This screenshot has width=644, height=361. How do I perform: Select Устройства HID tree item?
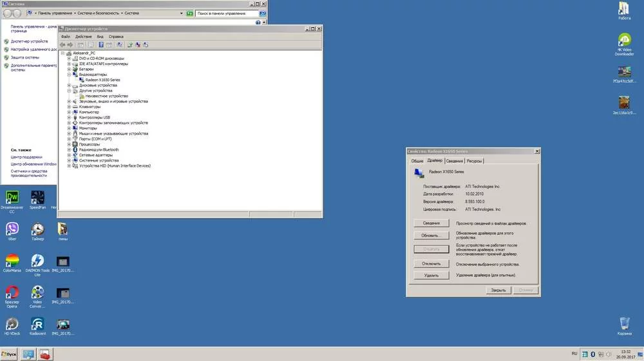click(x=115, y=166)
